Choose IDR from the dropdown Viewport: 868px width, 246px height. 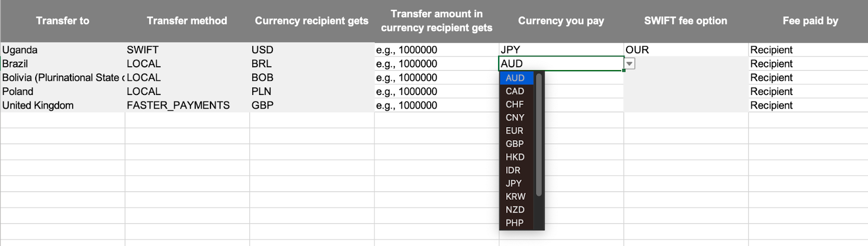coord(516,170)
